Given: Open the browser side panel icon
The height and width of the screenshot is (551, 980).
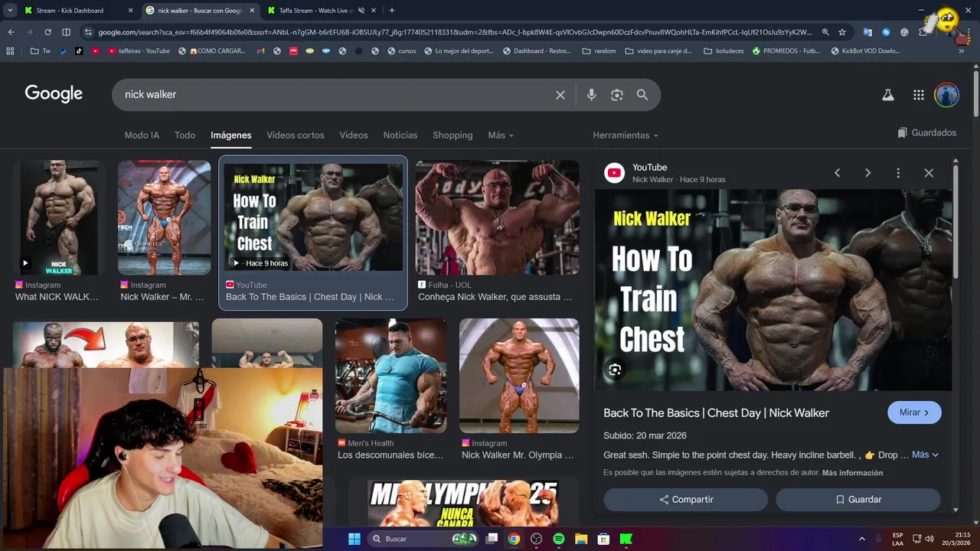Looking at the screenshot, I should 66,32.
